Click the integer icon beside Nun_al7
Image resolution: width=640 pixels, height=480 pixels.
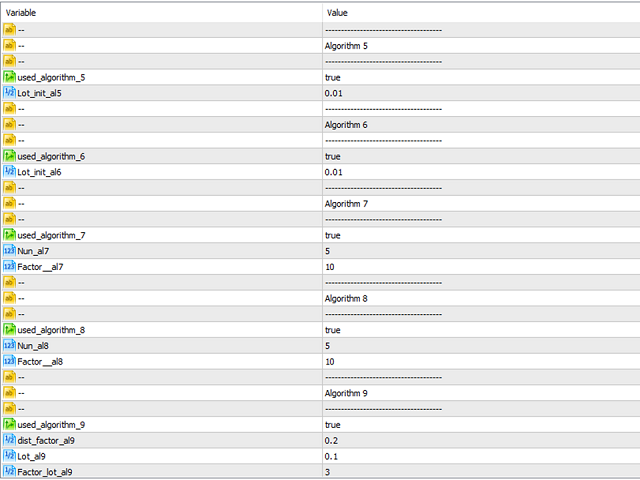(x=9, y=251)
